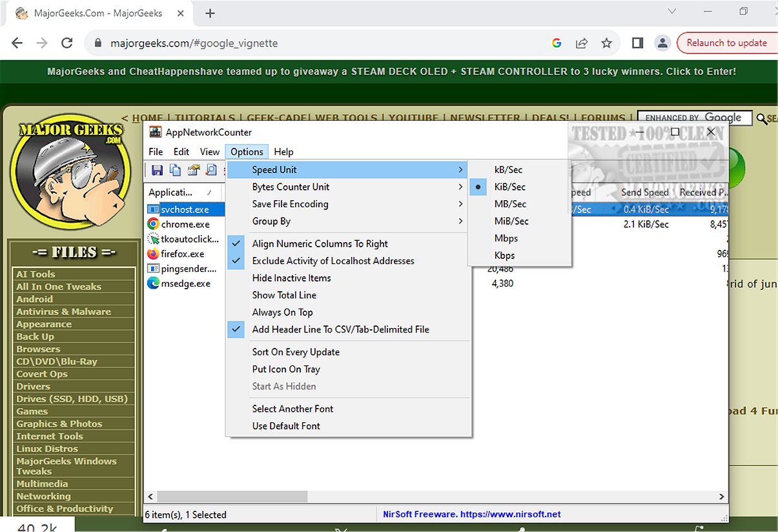The height and width of the screenshot is (532, 778).
Task: Click the AppNetworkCounter title bar icon
Action: [x=155, y=132]
